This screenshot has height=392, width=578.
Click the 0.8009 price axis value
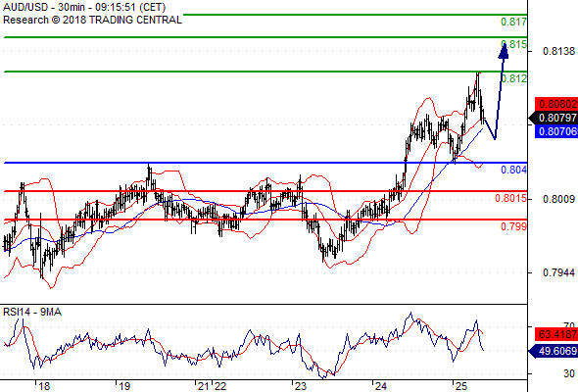[x=558, y=200]
